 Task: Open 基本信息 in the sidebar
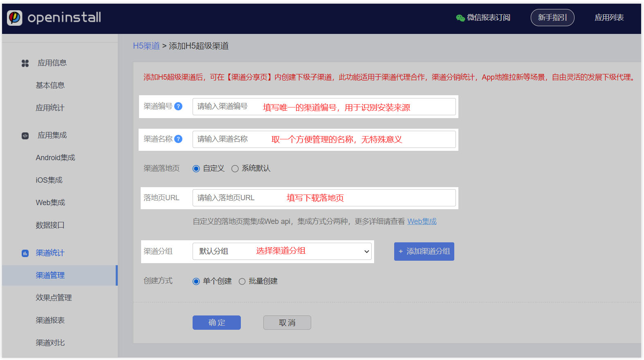50,85
